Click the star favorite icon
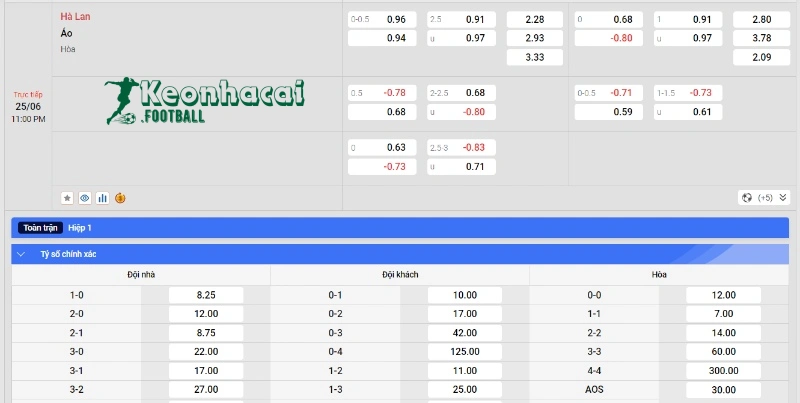Image resolution: width=800 pixels, height=403 pixels. click(x=67, y=198)
